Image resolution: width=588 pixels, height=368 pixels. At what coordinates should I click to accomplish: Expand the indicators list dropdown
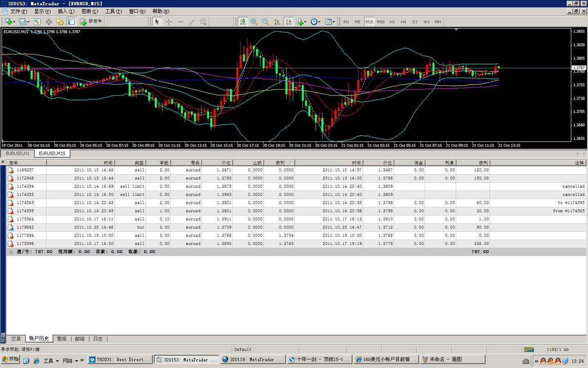point(301,22)
